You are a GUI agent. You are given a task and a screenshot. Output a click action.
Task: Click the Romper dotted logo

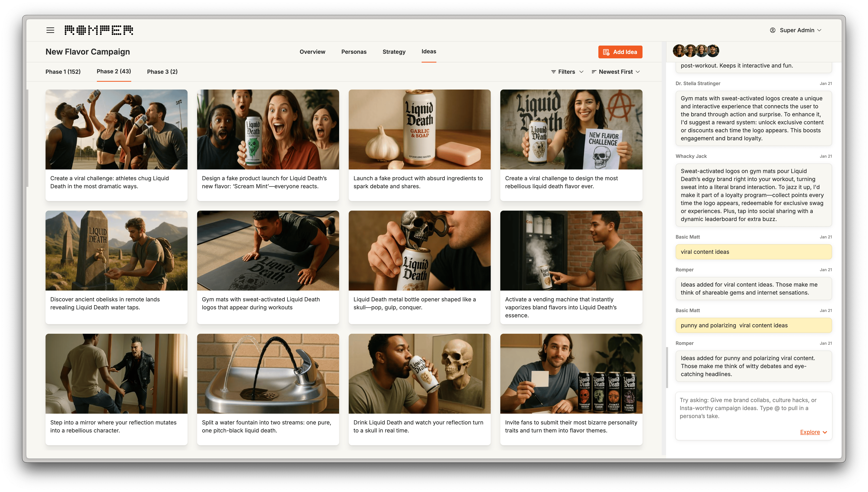point(99,30)
